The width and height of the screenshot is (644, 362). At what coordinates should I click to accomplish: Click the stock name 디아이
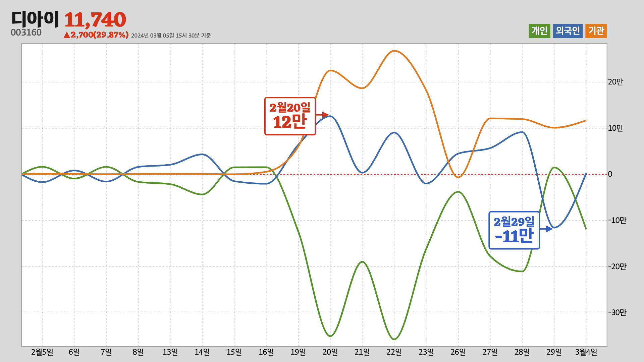point(35,19)
